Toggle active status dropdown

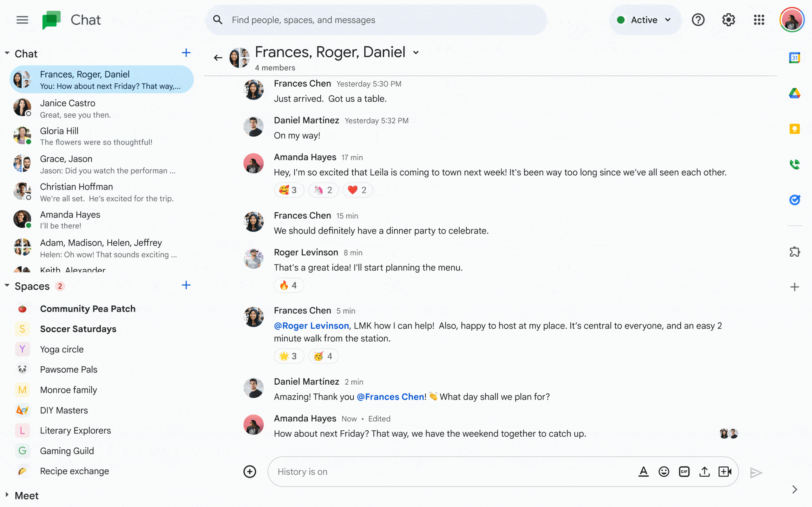click(x=642, y=20)
